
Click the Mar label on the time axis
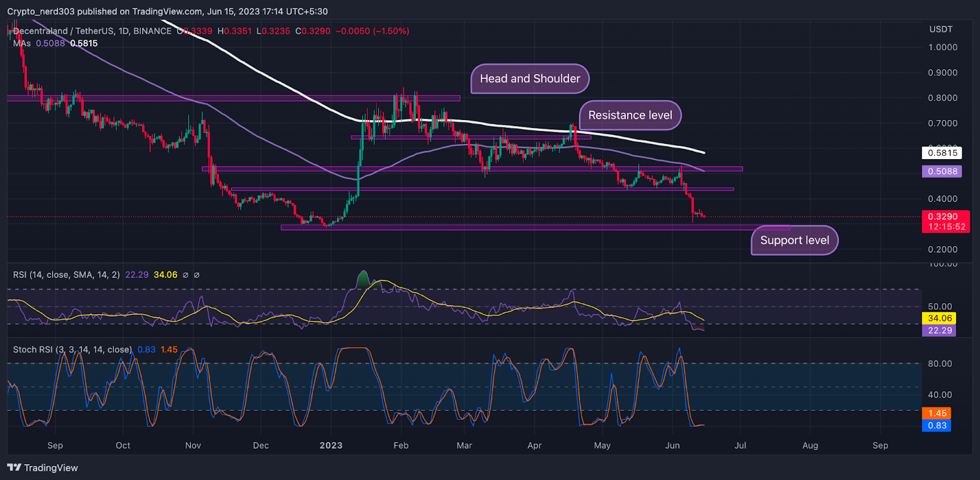point(464,446)
